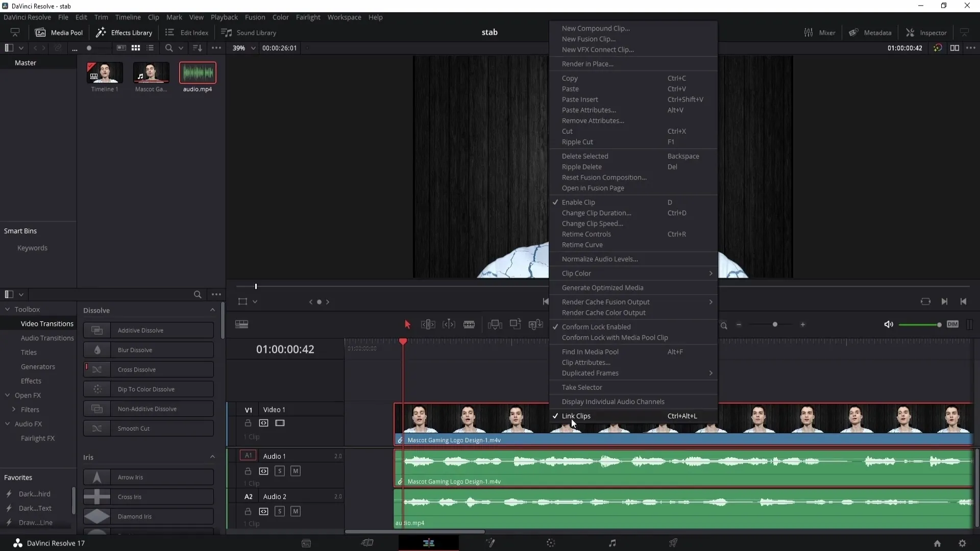Select Normalize Audio Levels from context menu
The height and width of the screenshot is (551, 980).
pyautogui.click(x=600, y=259)
